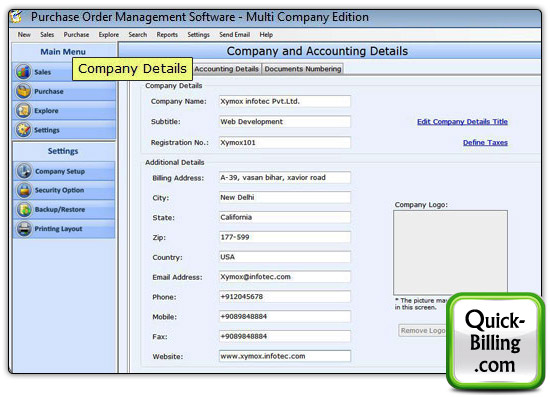Open the Help menu
Viewport: 550px width, 397px height.
click(x=266, y=35)
